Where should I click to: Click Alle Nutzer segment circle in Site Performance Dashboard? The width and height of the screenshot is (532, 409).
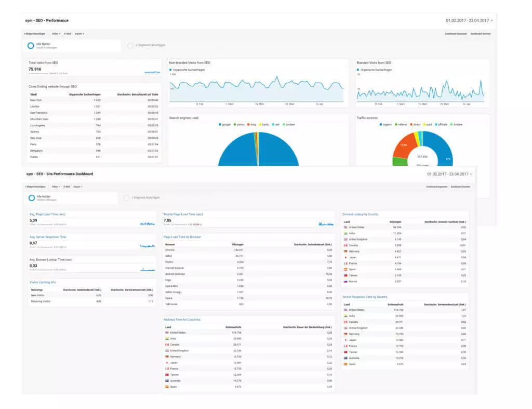click(32, 198)
